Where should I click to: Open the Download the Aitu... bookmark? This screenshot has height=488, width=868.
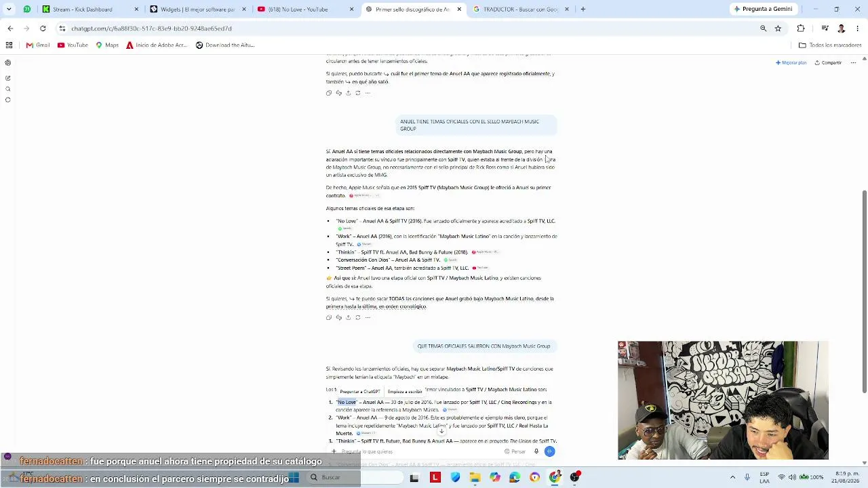tap(225, 45)
